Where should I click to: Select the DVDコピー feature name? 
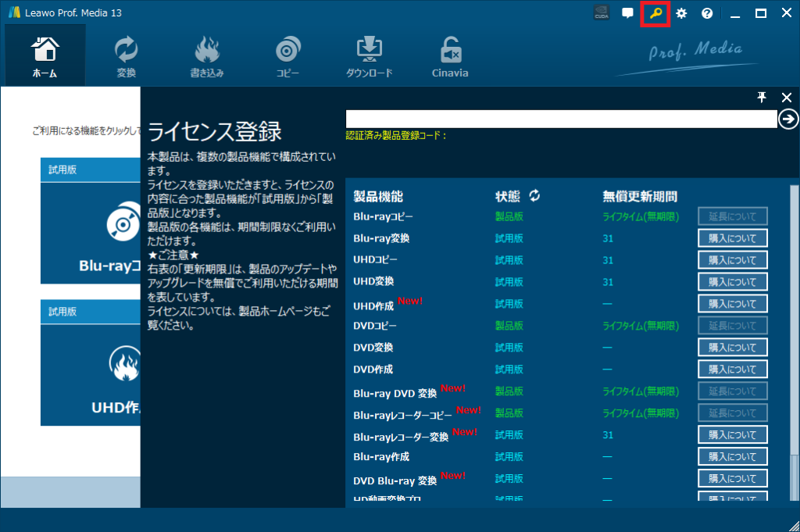[x=374, y=326]
